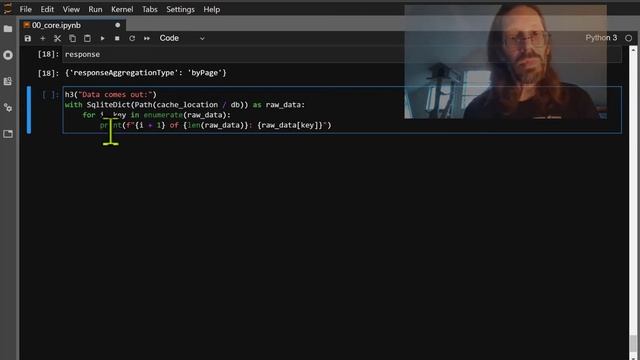Click the blue cell collapser bar

29,110
